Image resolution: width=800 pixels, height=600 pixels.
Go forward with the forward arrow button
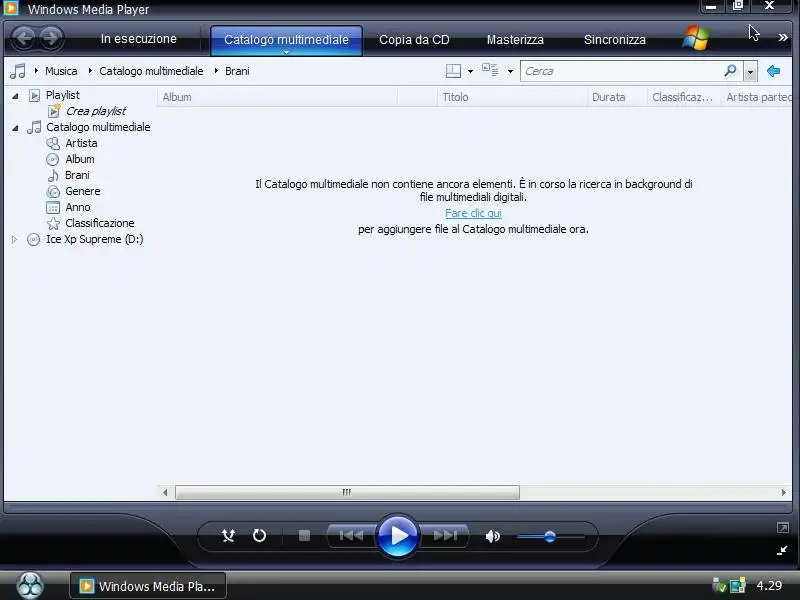[51, 38]
